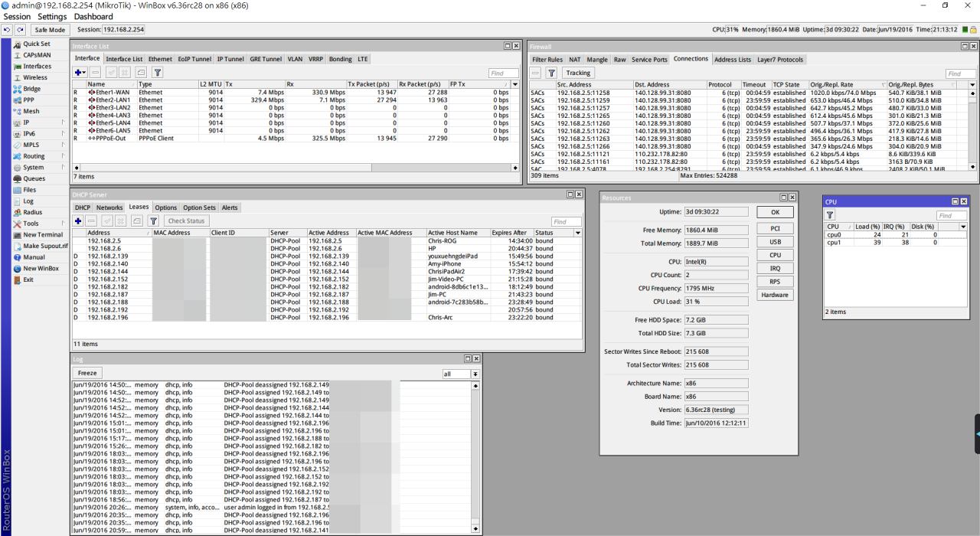Click the padlock icon in the status bar
The height and width of the screenshot is (536, 980).
[973, 29]
